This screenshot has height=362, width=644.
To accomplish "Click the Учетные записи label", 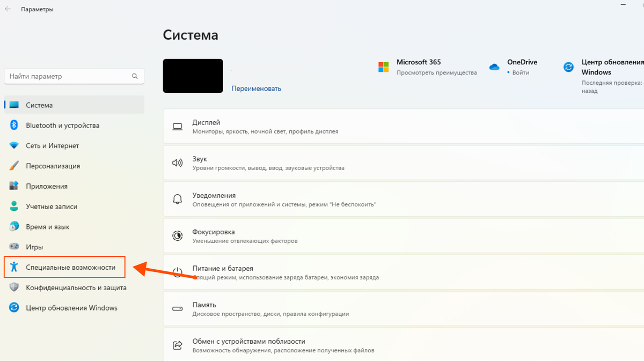I will tap(52, 206).
